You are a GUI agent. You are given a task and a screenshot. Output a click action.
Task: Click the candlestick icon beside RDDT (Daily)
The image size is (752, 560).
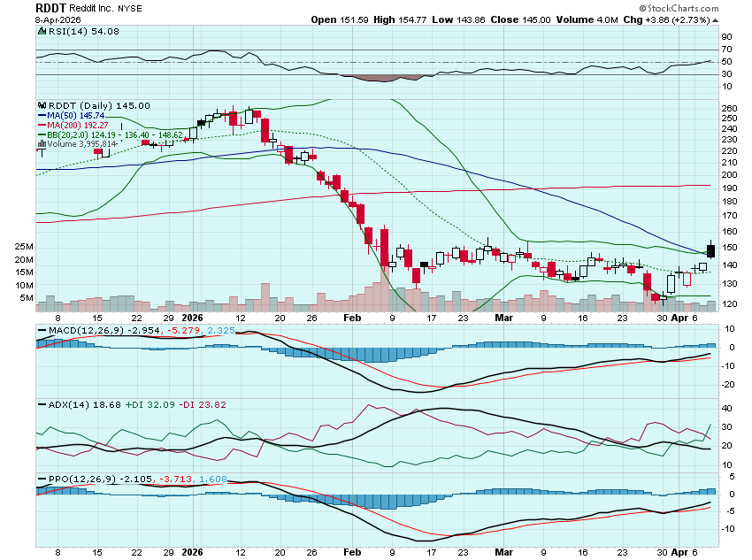41,105
